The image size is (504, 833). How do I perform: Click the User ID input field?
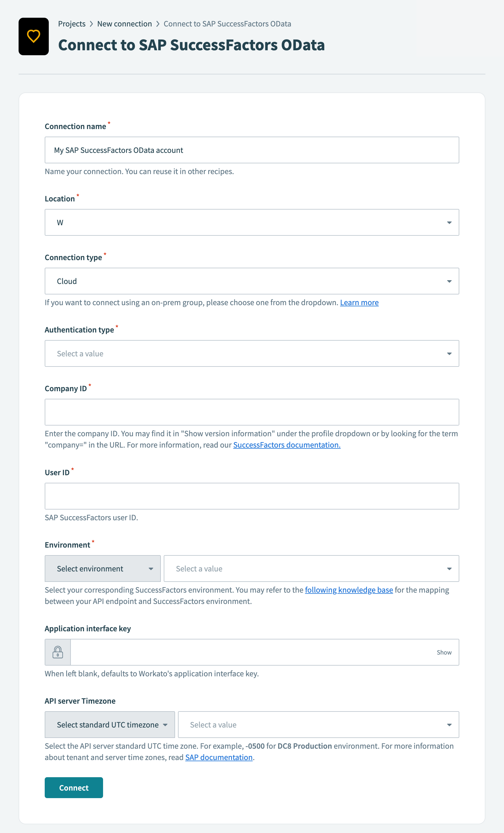(x=252, y=496)
